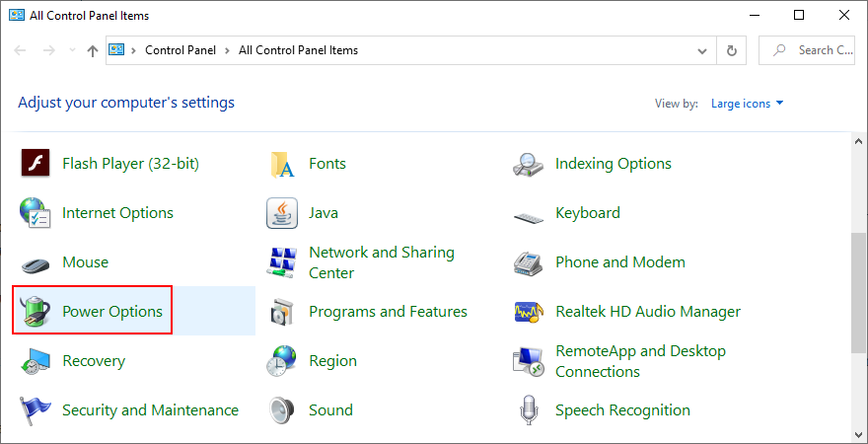Click the Java coffee cup icon
Image resolution: width=868 pixels, height=444 pixels.
[x=282, y=213]
